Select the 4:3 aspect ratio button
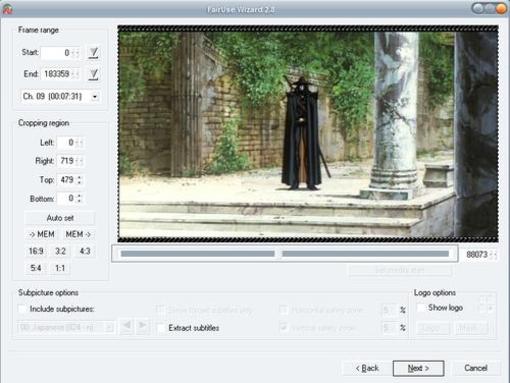Screen dimensions: 510x383 (x=85, y=251)
